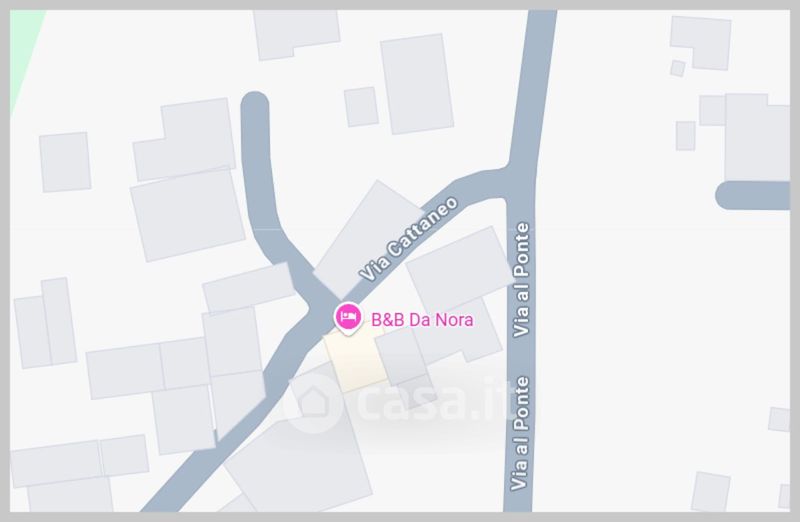Image resolution: width=800 pixels, height=522 pixels.
Task: Click the rounded dead-end of the curved road
Action: point(255,106)
